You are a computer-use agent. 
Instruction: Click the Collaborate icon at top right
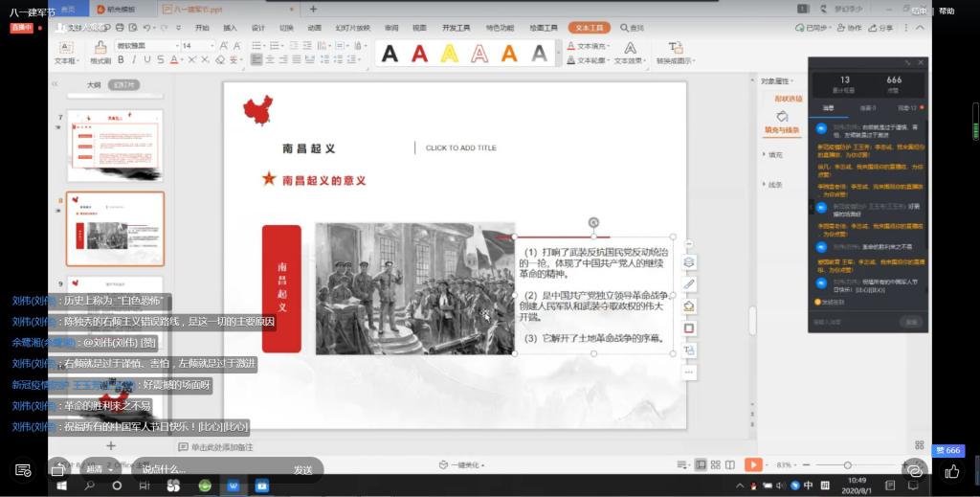[840, 28]
